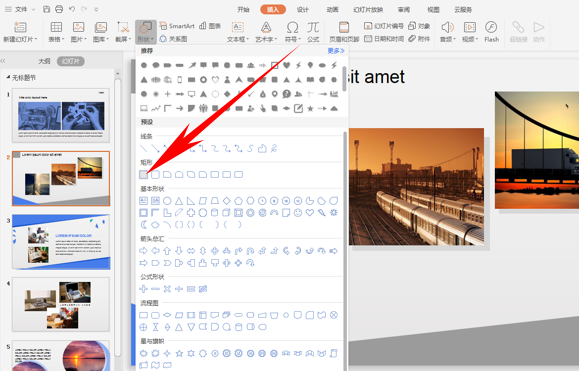
Task: Select the filled heart in recommended shapes
Action: pos(287,65)
